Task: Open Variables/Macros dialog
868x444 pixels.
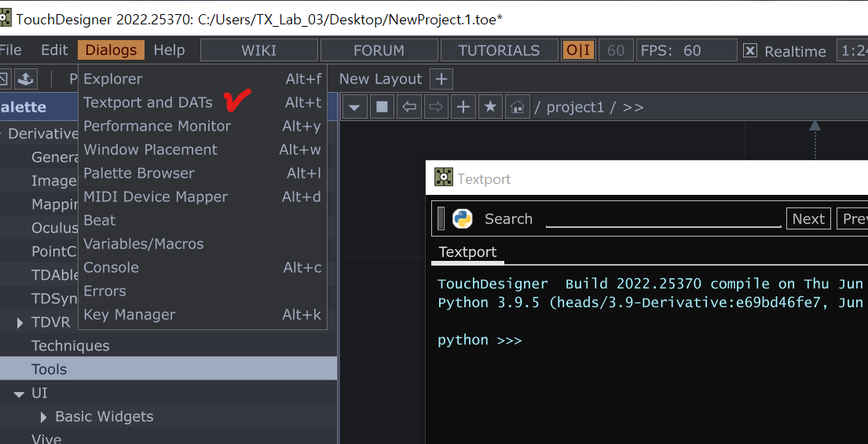Action: pyautogui.click(x=203, y=244)
